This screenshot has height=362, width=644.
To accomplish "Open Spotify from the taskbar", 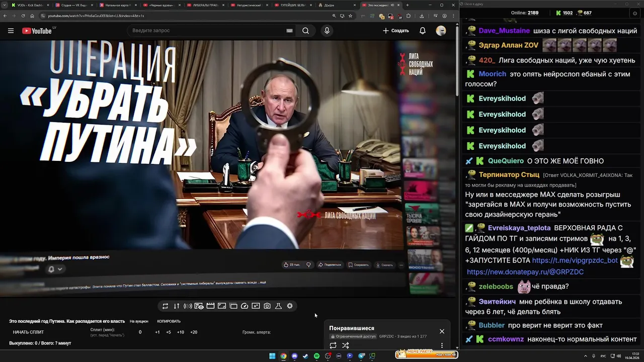I will point(316,356).
